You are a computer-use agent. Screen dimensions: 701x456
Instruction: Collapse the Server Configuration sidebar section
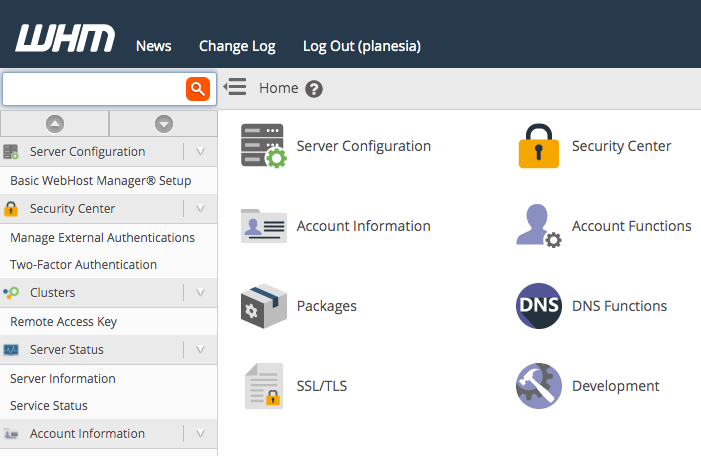[200, 152]
